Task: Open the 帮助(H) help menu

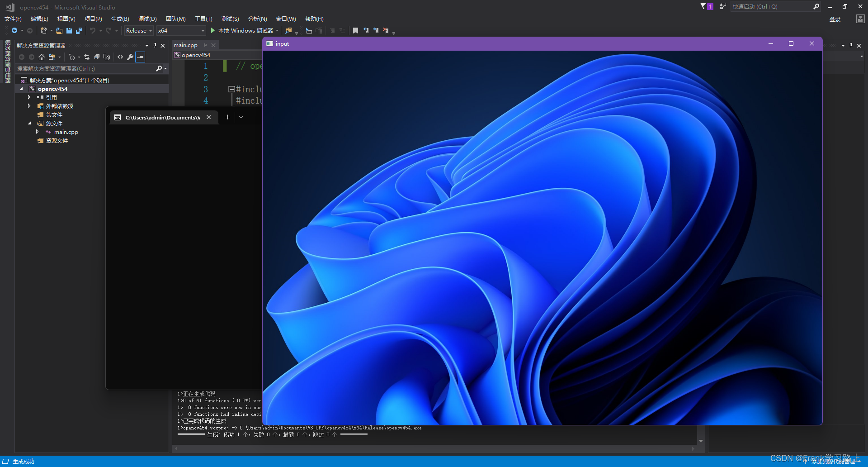Action: [x=314, y=19]
